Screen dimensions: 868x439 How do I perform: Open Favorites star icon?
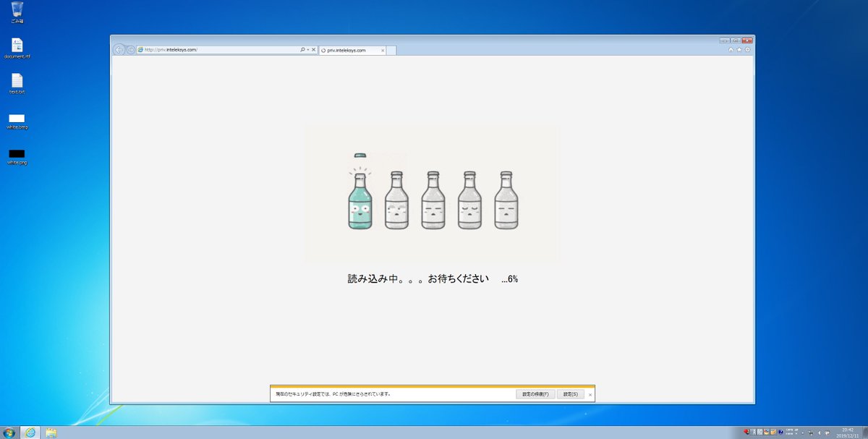coord(739,50)
